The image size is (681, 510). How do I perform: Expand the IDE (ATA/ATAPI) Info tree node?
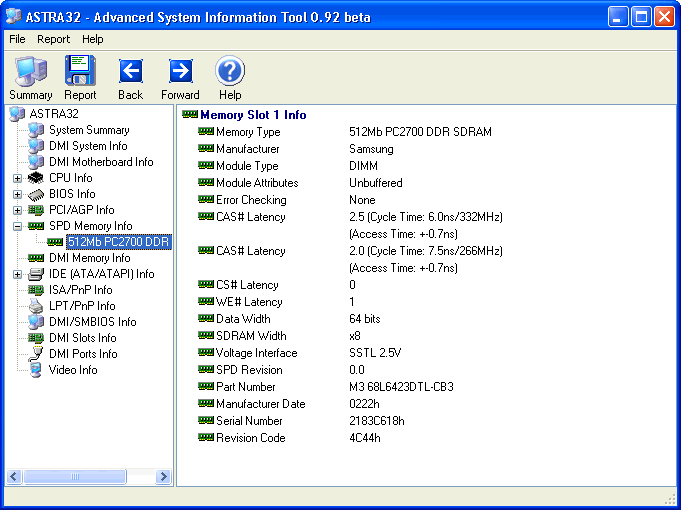pos(17,274)
